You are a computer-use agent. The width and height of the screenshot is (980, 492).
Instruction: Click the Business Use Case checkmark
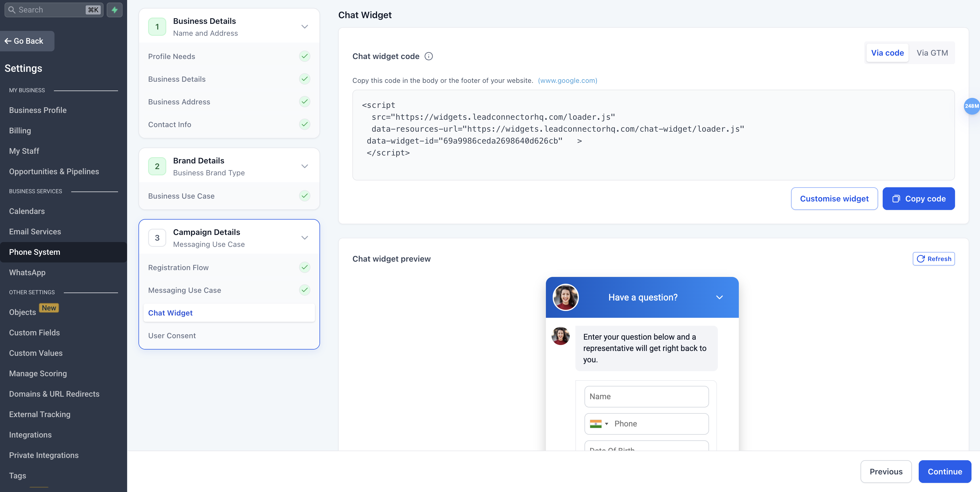tap(304, 196)
